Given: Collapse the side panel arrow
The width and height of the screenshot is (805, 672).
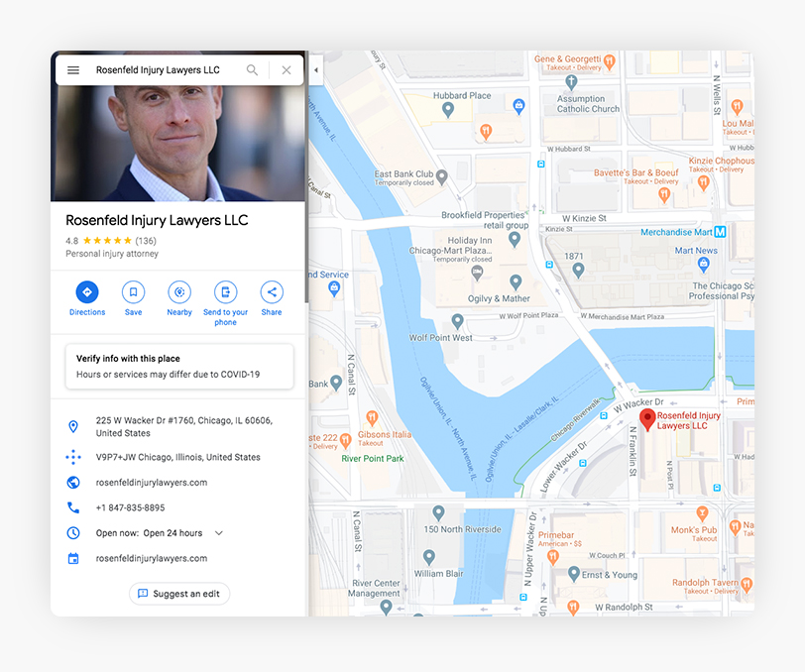Looking at the screenshot, I should click(315, 70).
